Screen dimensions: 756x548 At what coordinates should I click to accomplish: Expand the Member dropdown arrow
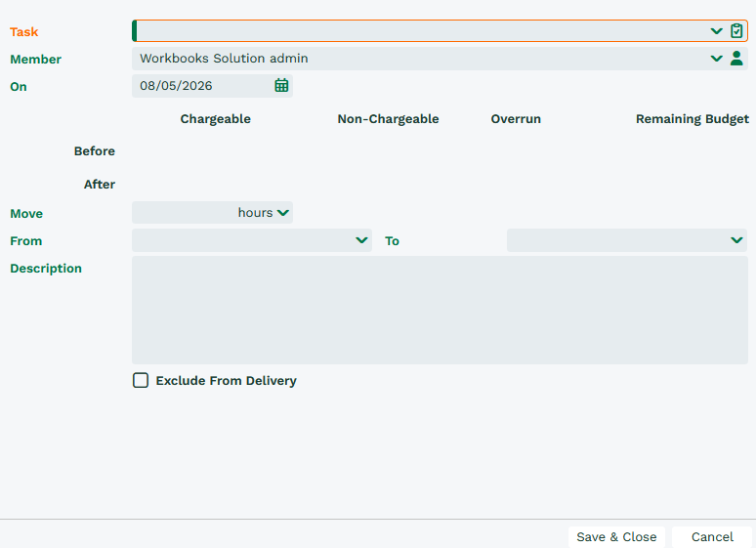click(717, 59)
